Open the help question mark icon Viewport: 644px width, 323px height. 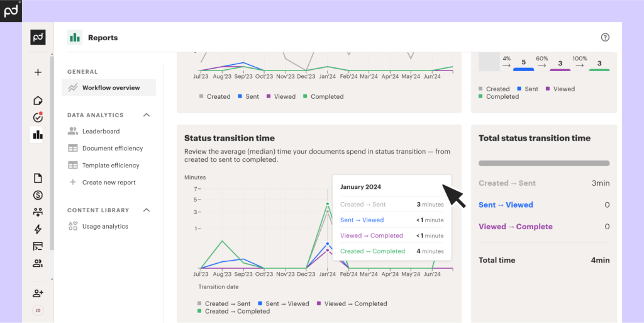(x=605, y=37)
